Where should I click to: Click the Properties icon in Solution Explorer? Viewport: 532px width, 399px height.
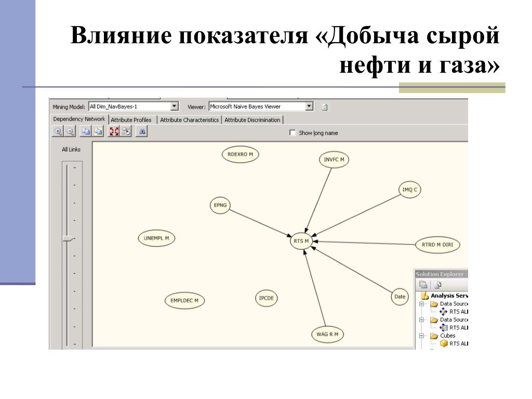tap(423, 285)
